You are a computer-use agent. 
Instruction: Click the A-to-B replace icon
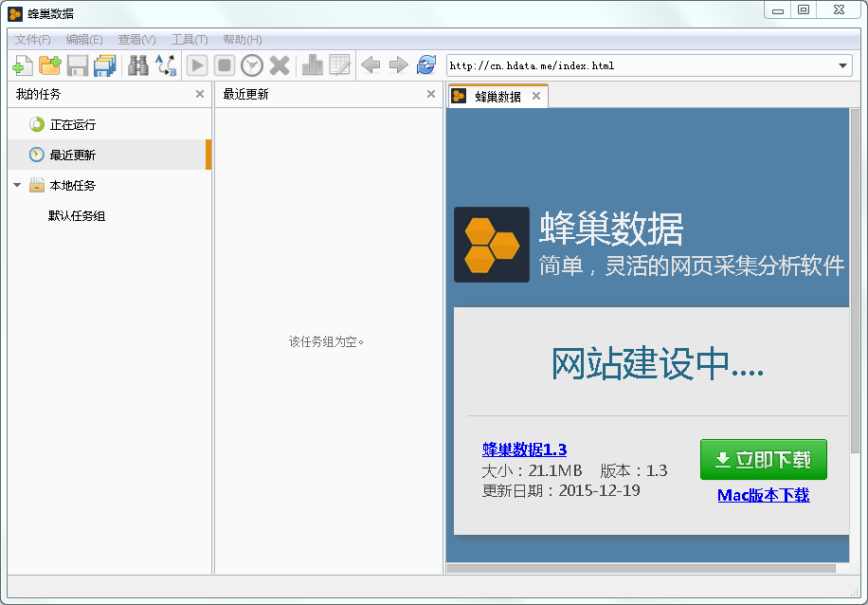166,65
